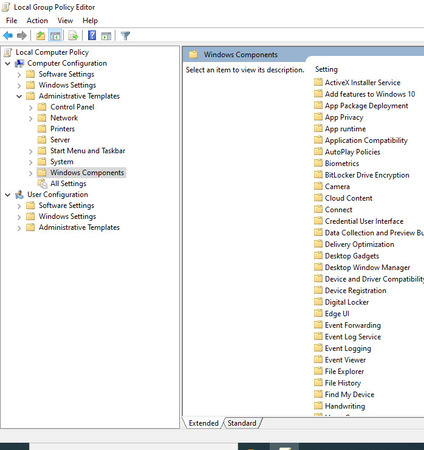Select Event Forwarding in the list

click(353, 325)
